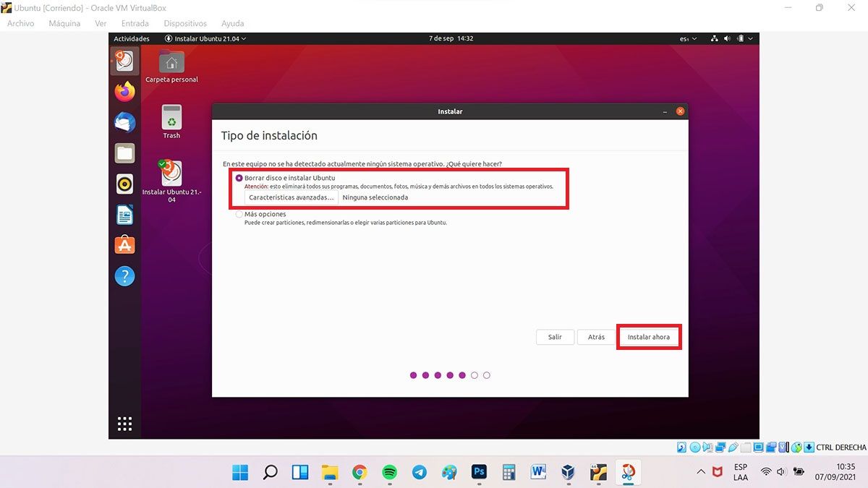Open Ubuntu Software store icon
The width and height of the screenshot is (868, 488).
[124, 245]
